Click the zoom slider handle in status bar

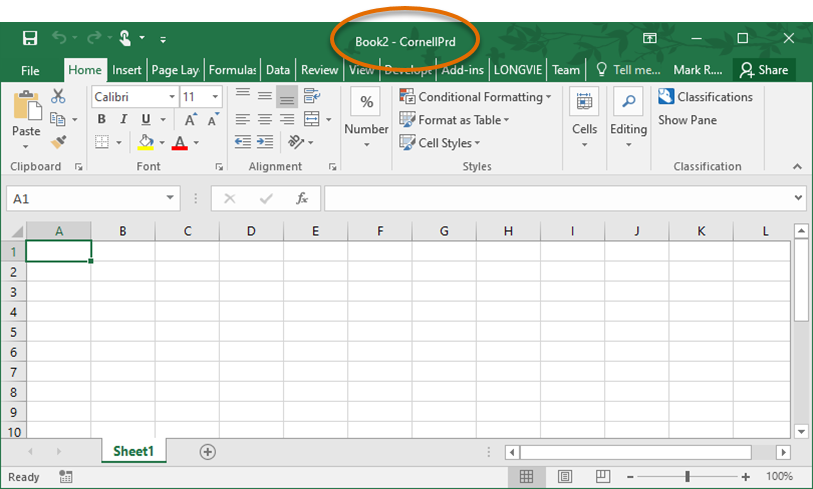point(687,477)
